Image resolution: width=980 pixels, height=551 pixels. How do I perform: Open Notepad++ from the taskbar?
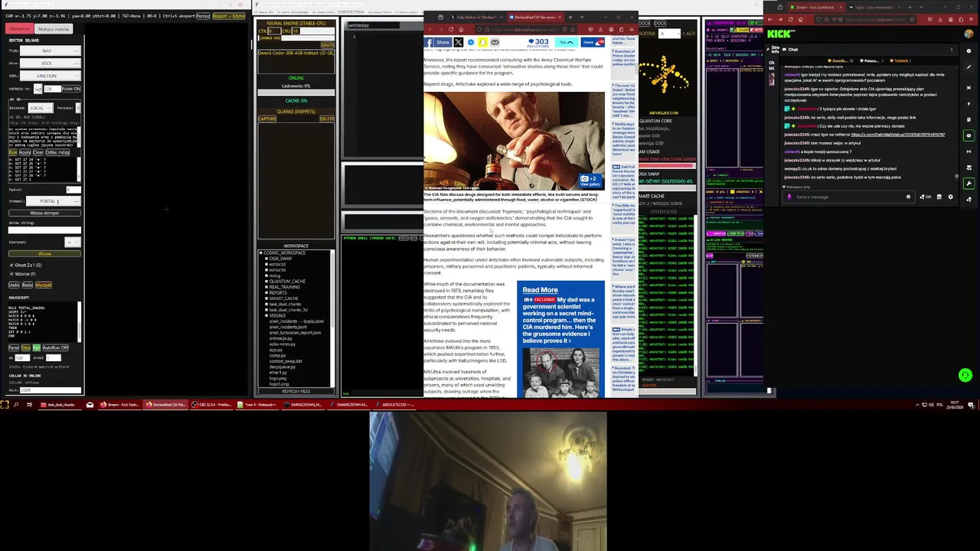pyautogui.click(x=256, y=404)
